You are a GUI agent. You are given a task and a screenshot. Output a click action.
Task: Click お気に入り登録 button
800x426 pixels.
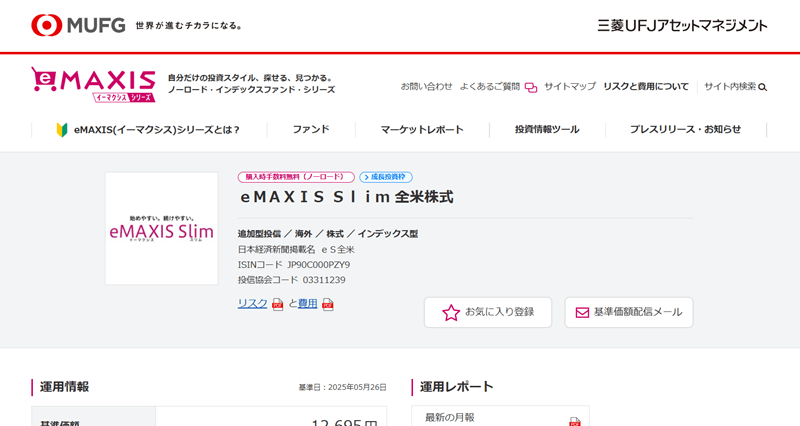(488, 312)
